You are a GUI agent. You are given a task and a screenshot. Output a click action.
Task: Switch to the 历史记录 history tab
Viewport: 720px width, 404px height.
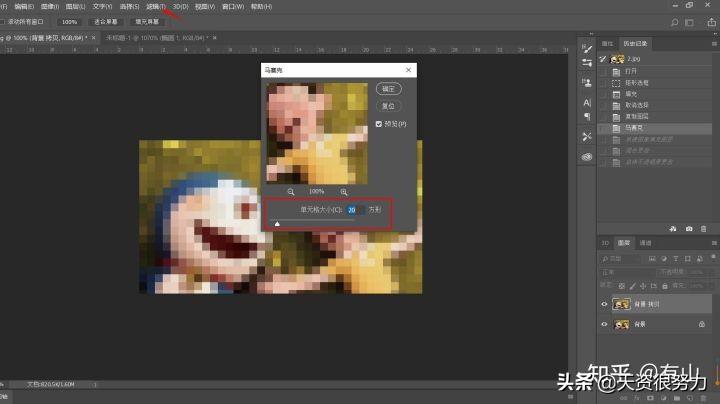coord(635,44)
